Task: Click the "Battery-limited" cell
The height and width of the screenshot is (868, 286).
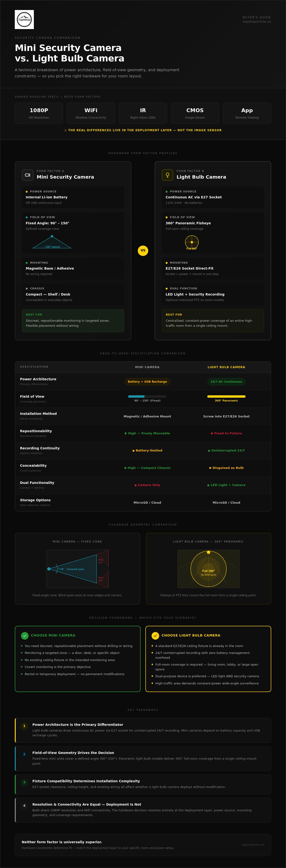Action: [x=147, y=451]
